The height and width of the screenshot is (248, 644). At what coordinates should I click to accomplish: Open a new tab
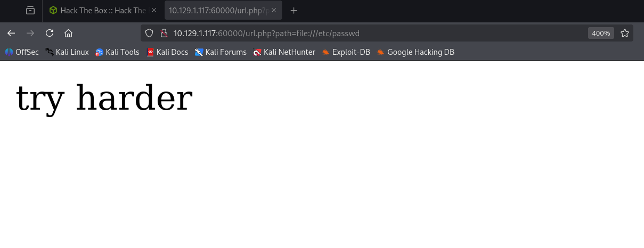tap(294, 10)
